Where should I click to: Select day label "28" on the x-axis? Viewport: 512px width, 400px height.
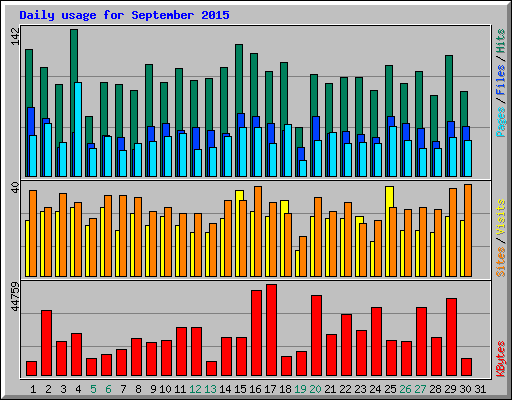(435, 389)
